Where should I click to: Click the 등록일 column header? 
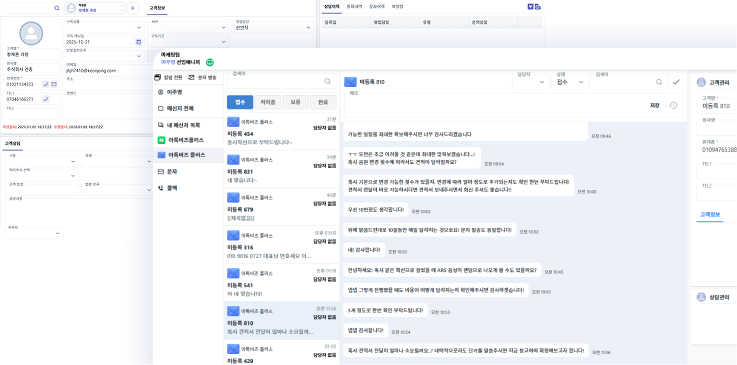pyautogui.click(x=346, y=22)
